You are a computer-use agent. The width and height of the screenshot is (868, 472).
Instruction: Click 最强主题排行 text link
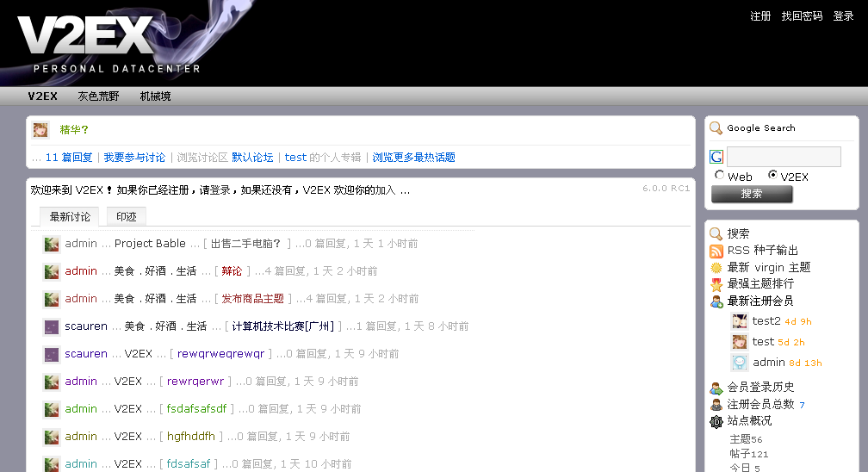[760, 283]
